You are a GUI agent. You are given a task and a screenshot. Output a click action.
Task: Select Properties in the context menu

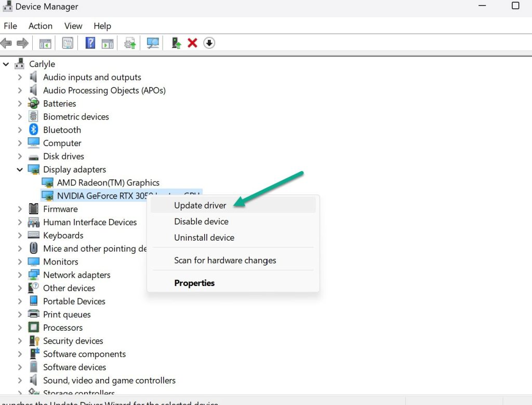pyautogui.click(x=194, y=283)
